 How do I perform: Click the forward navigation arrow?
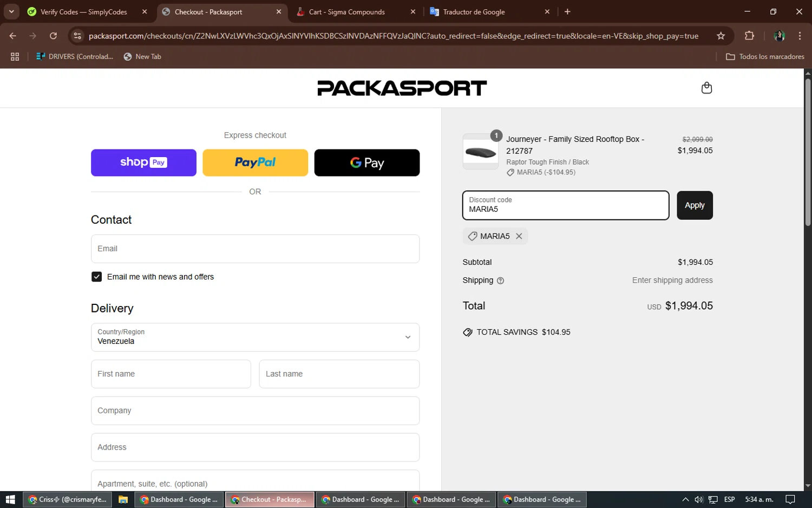33,36
